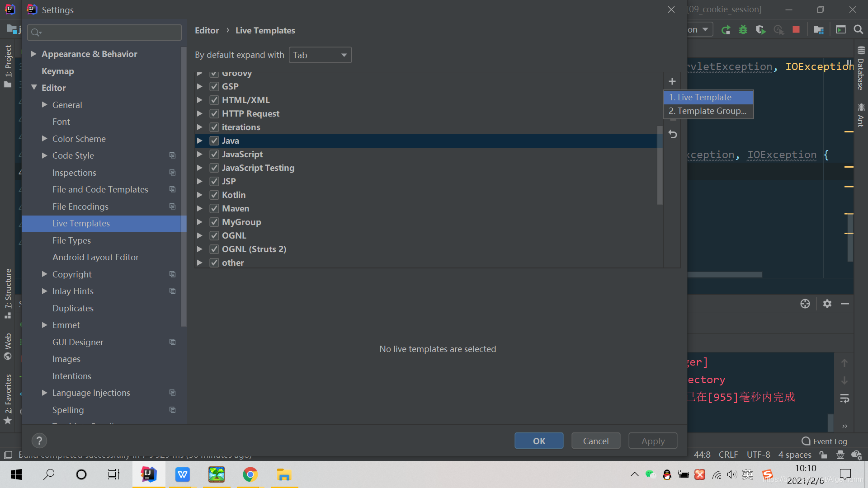Uncheck the Maven group checkbox

click(214, 208)
